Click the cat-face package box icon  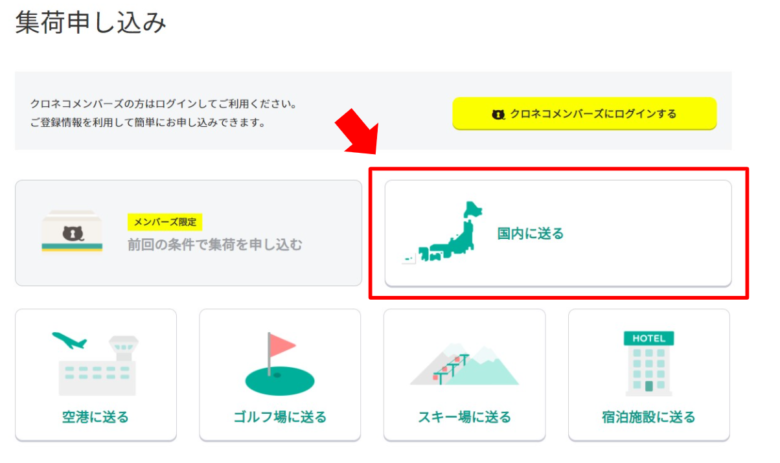coord(72,231)
